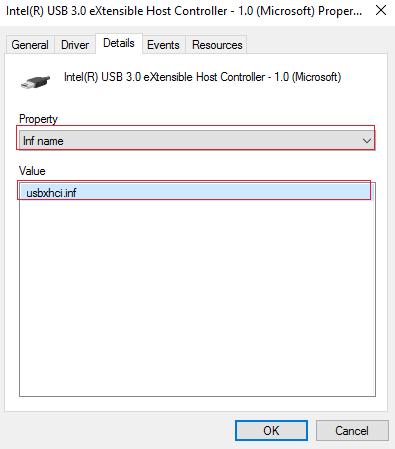Click the Cancel button
The width and height of the screenshot is (395, 449).
(x=352, y=431)
